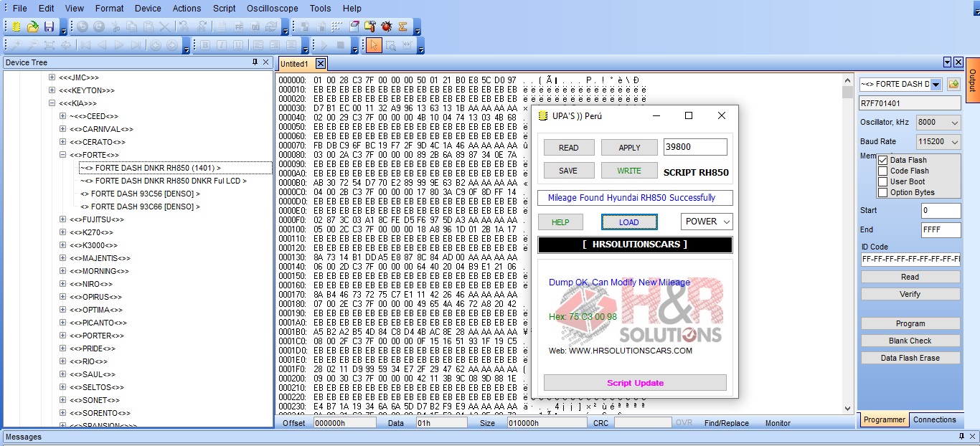Image resolution: width=980 pixels, height=446 pixels.
Task: Click the new device chip icon
Action: pos(17,27)
